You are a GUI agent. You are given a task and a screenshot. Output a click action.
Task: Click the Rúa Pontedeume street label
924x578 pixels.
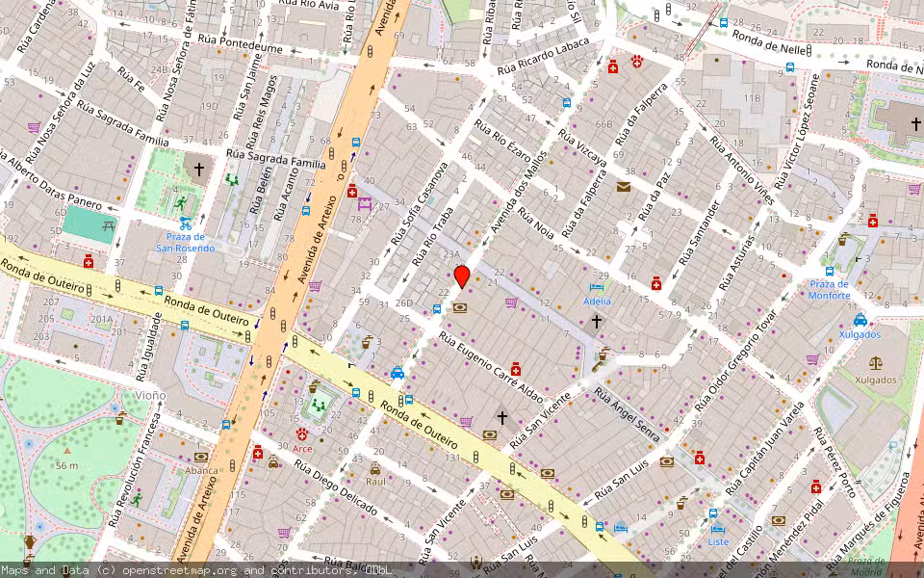pos(240,43)
